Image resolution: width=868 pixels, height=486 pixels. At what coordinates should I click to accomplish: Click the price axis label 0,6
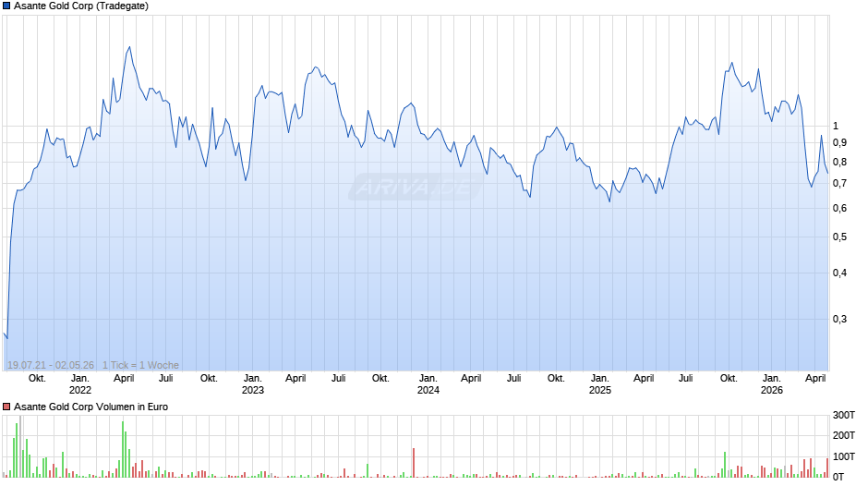click(x=839, y=209)
